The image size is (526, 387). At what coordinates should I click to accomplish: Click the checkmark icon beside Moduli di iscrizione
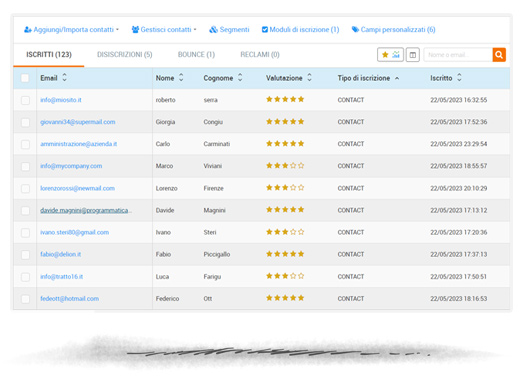[265, 30]
